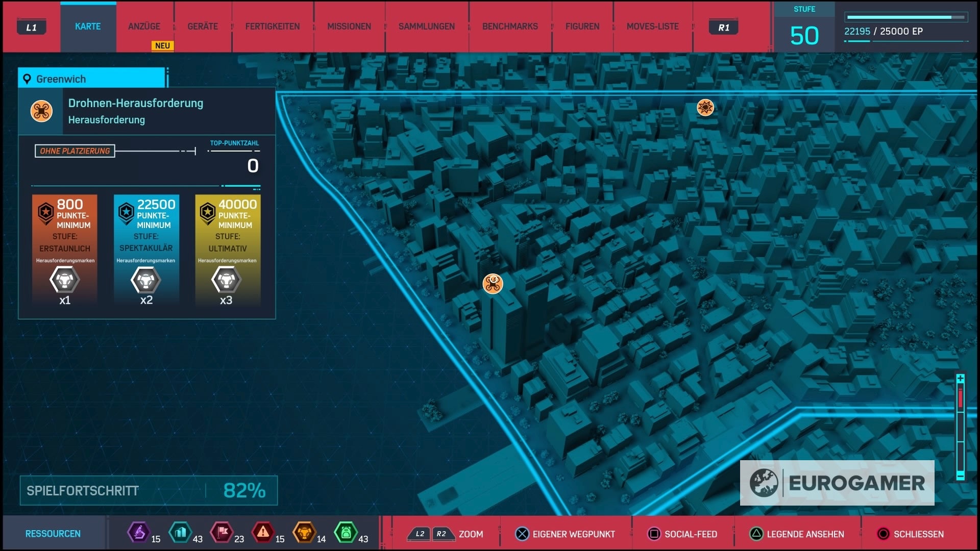
Task: Click zoom-out minus on map zoom bar
Action: (961, 476)
